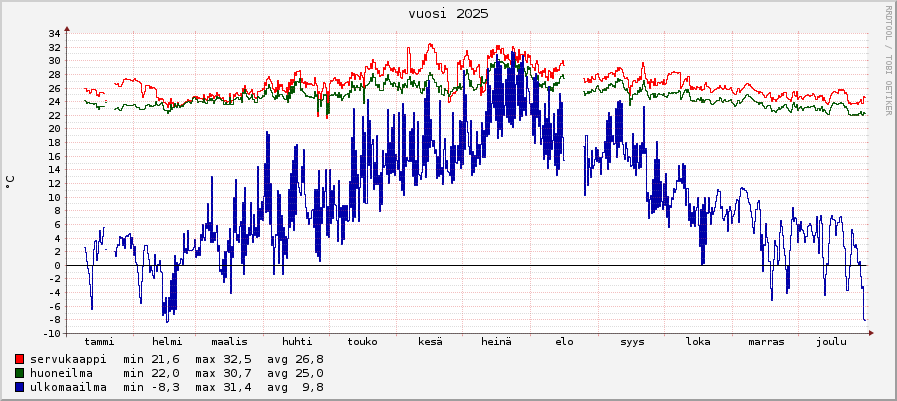Viewport: 897px width, 401px height.
Task: Click the chart title vuosi 2025
Action: coord(448,14)
